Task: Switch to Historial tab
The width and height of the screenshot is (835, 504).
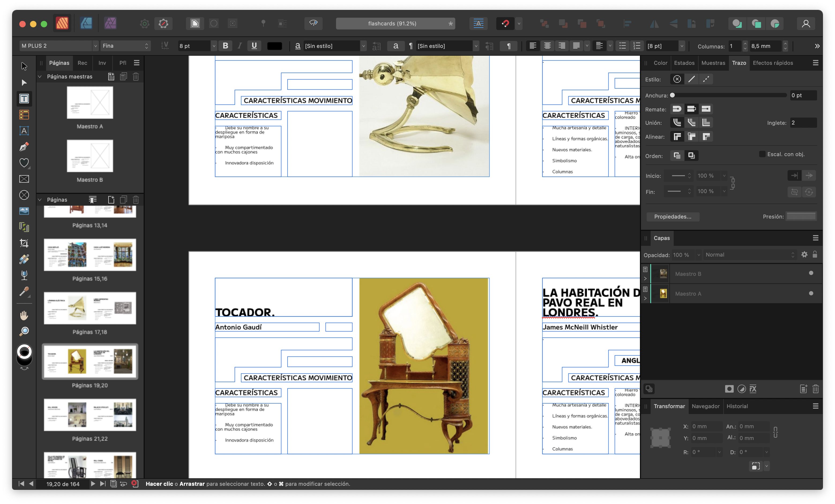Action: click(737, 406)
